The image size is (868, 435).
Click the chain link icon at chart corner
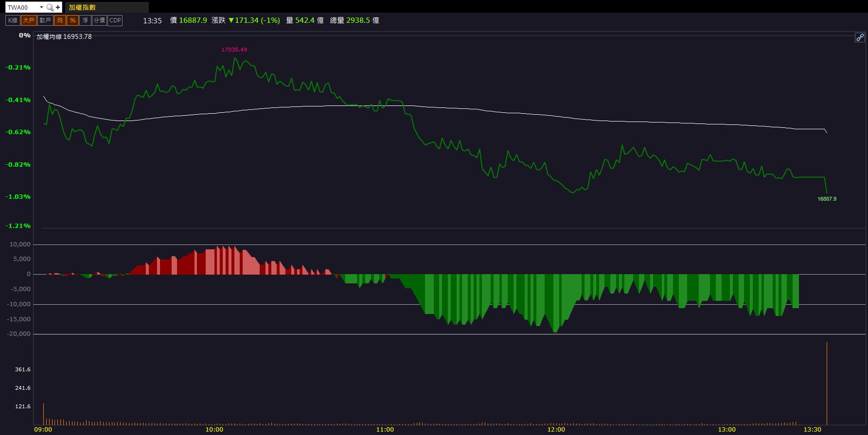(x=860, y=37)
